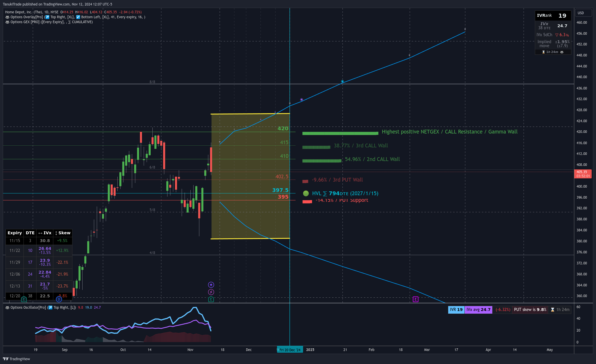Click the 12/20 expiry row in table
Screen dimensions: 596x364
(x=15, y=296)
